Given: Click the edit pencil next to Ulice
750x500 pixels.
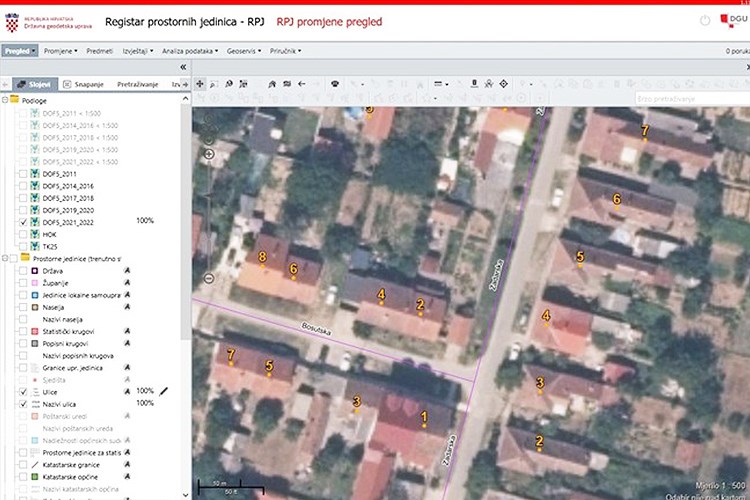Looking at the screenshot, I should click(164, 391).
